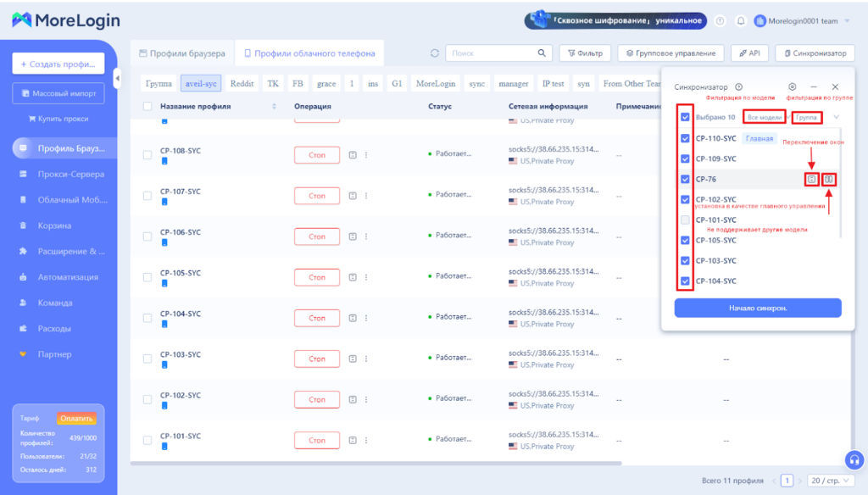Tick the checkbox for CP-105-SYC table row
The height and width of the screenshot is (495, 868).
click(147, 277)
